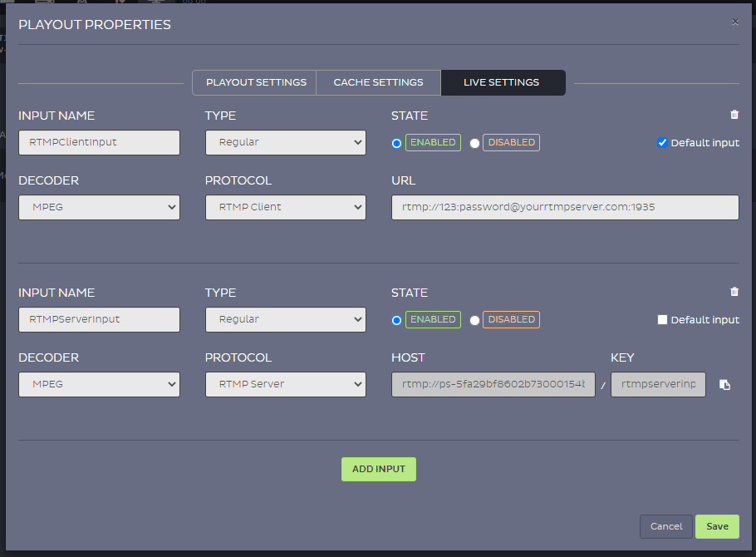
Task: Switch to the Cache Settings tab
Action: coord(378,82)
